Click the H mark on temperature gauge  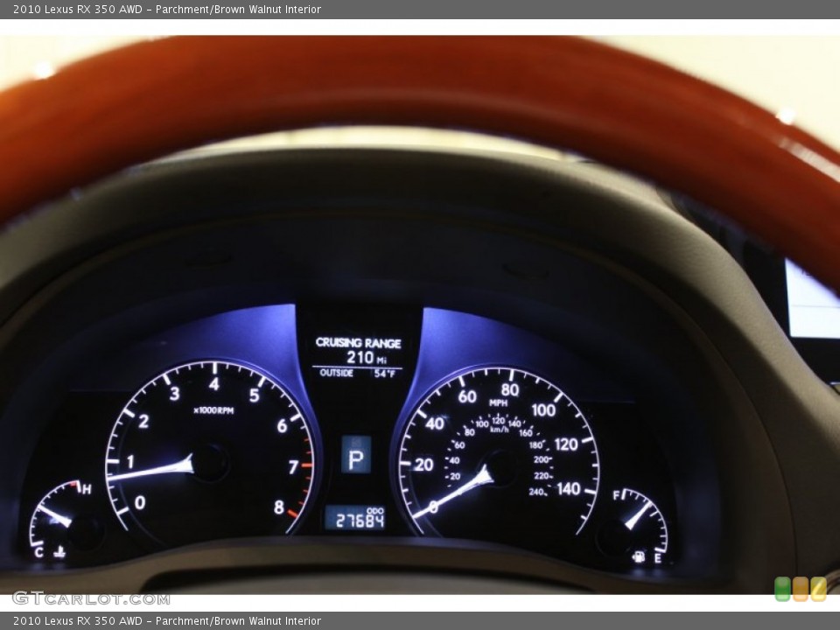(x=87, y=488)
